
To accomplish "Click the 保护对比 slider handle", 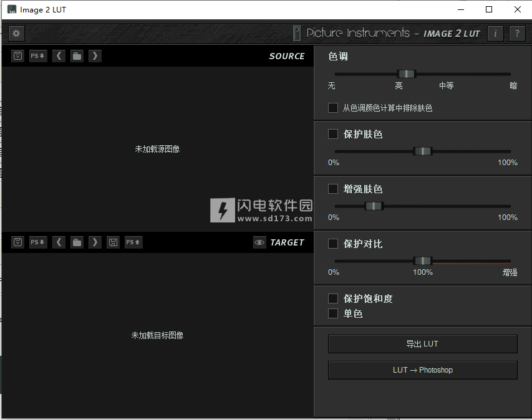I will point(422,260).
